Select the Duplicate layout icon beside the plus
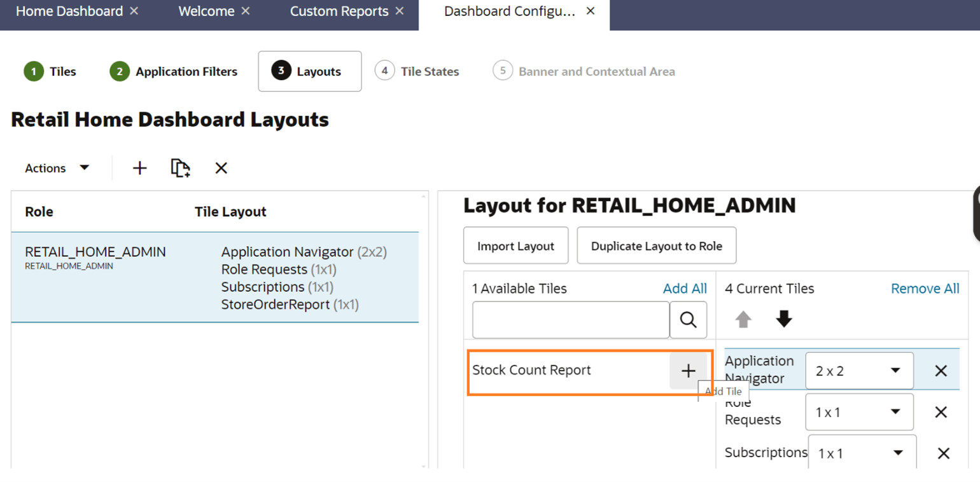The width and height of the screenshot is (980, 482). click(x=180, y=167)
